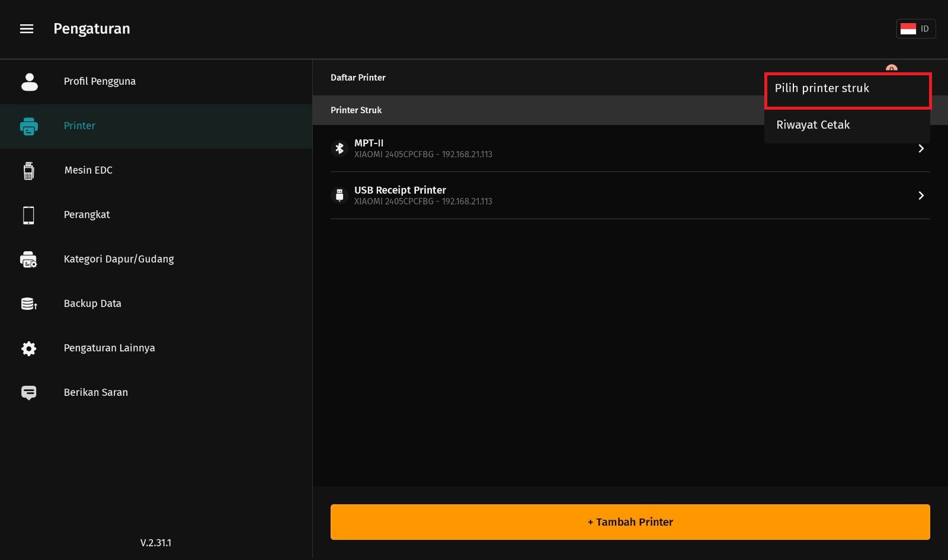948x560 pixels.
Task: Select Pilih printer struk menu option
Action: [847, 89]
